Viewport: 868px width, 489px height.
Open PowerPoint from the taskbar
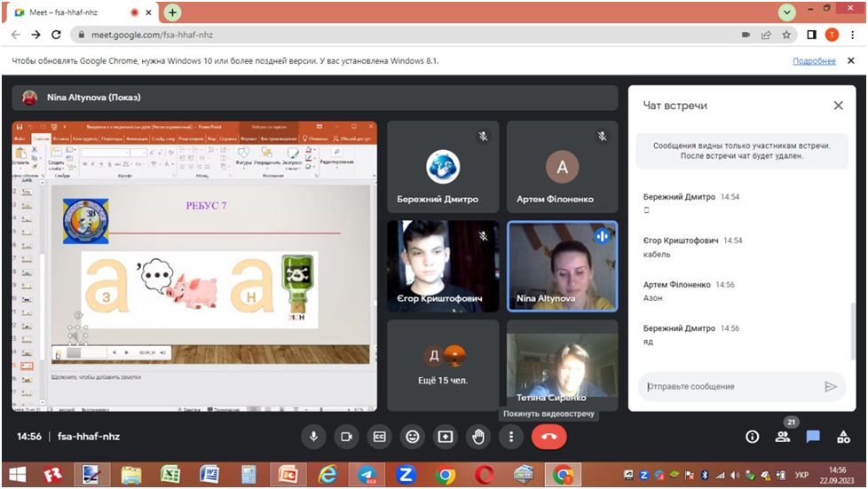click(x=288, y=475)
